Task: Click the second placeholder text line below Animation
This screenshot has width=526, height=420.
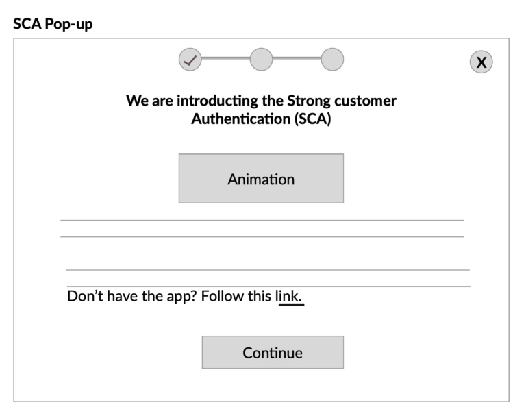Action: pos(262,236)
